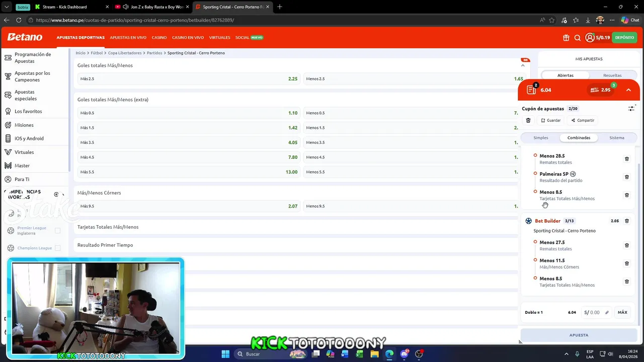Click the Master sidebar icon
Screen dimensions: 644x362
pos(8,166)
